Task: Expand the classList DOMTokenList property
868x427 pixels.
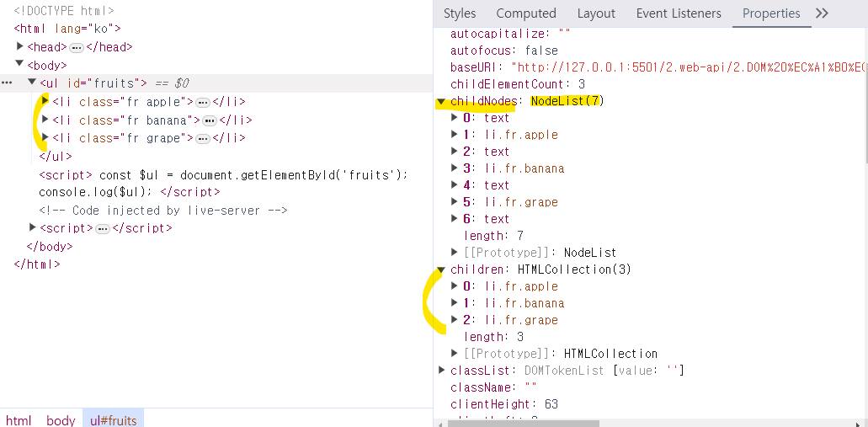Action: click(x=441, y=370)
